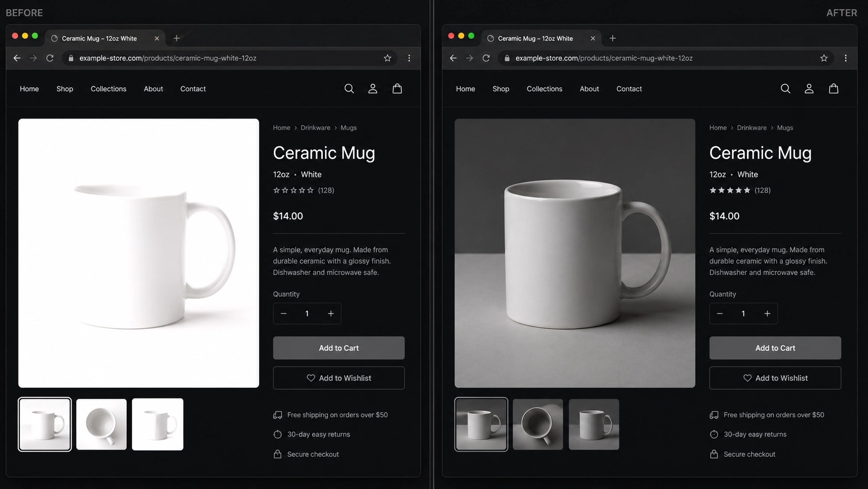Image resolution: width=868 pixels, height=489 pixels.
Task: Open Shop in the BEFORE nav bar
Action: pos(65,89)
